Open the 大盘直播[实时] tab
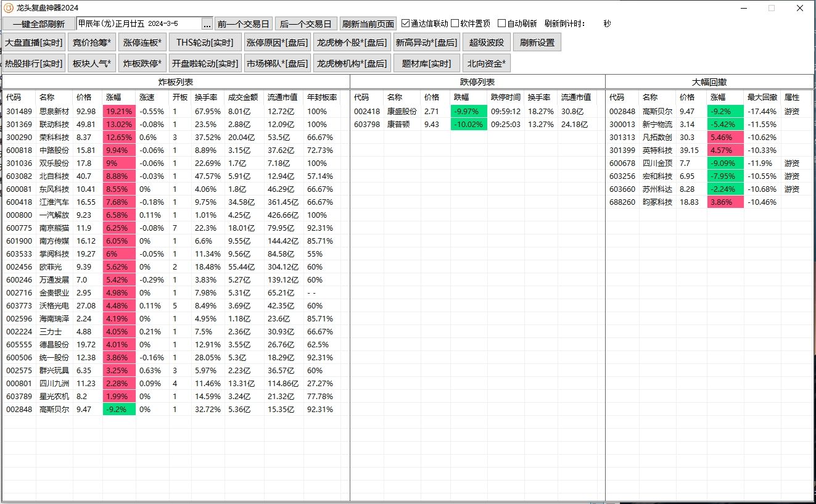Image resolution: width=816 pixels, height=504 pixels. 34,43
